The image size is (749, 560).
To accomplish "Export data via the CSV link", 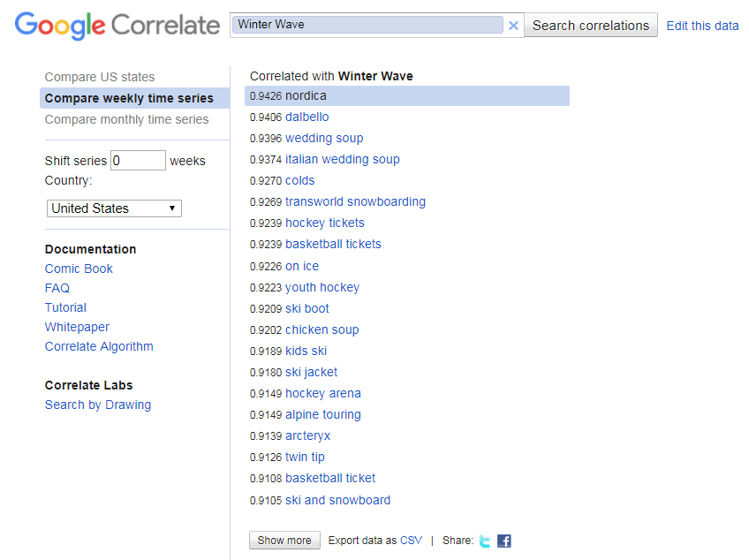I will 411,541.
